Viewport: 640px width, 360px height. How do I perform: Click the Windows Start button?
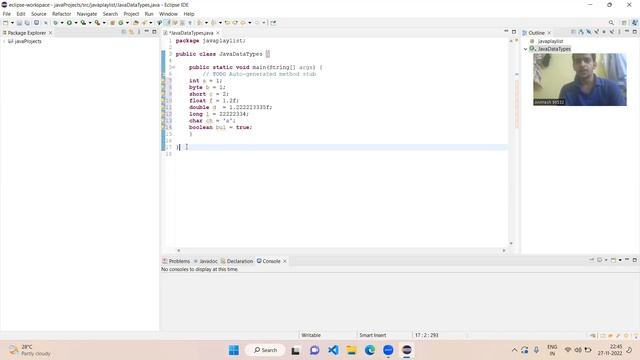(x=234, y=350)
